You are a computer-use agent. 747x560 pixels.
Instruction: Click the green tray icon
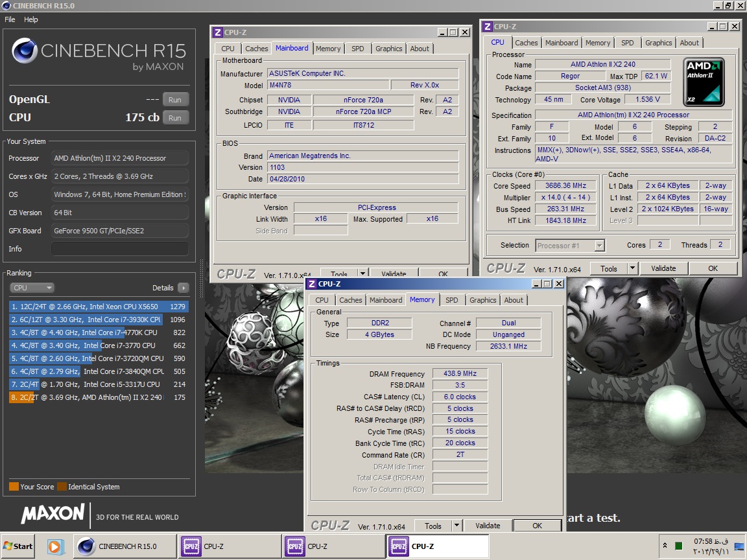pyautogui.click(x=679, y=546)
